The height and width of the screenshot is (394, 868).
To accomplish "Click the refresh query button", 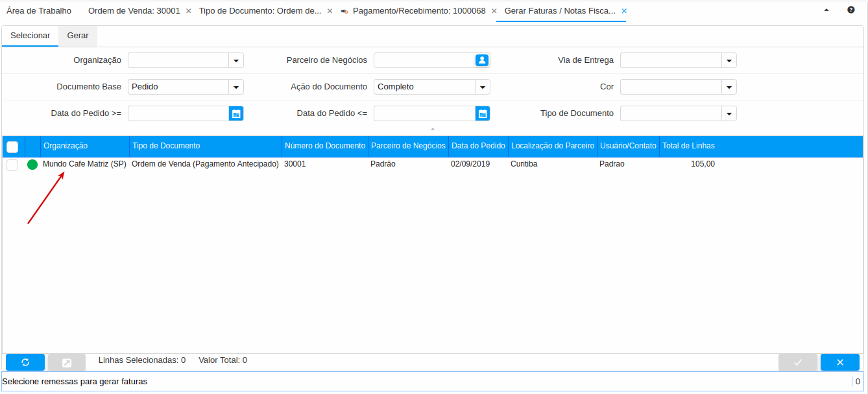I will [x=25, y=362].
